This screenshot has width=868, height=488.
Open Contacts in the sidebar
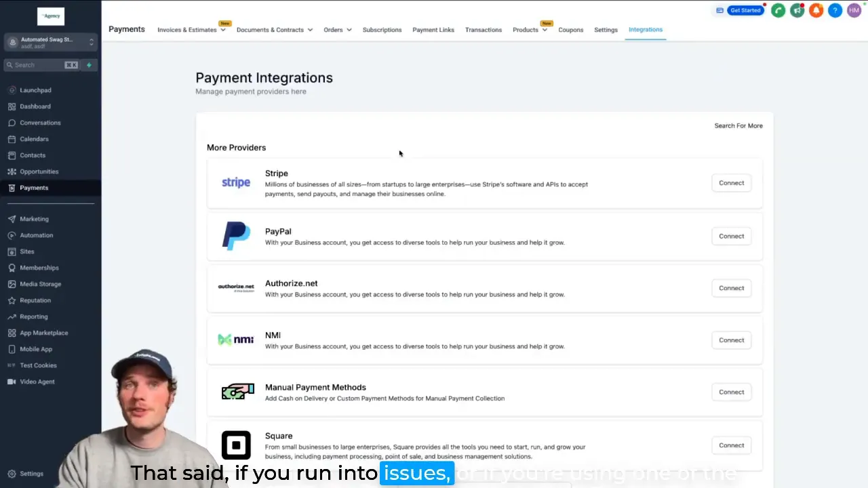point(33,155)
